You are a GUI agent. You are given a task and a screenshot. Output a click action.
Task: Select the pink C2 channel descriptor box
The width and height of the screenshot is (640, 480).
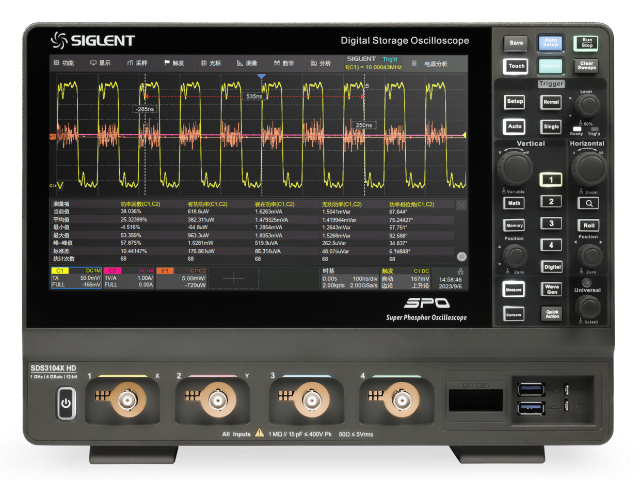pyautogui.click(x=129, y=278)
